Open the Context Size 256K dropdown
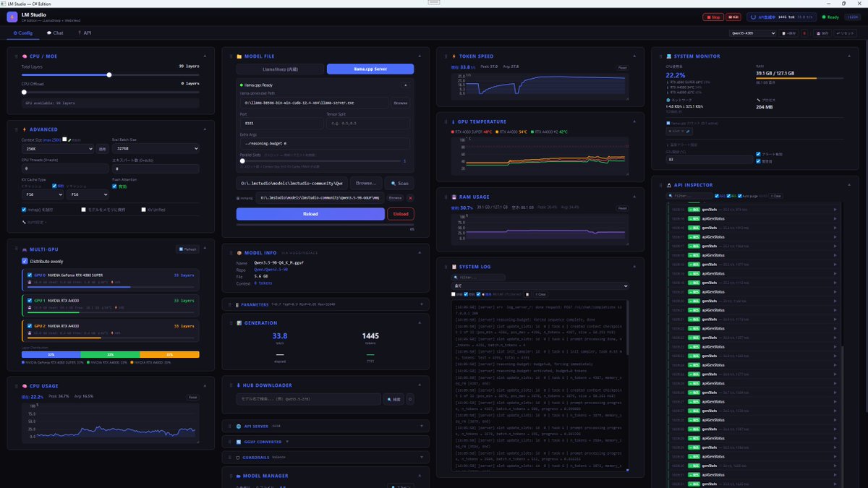The image size is (868, 488). pyautogui.click(x=58, y=149)
